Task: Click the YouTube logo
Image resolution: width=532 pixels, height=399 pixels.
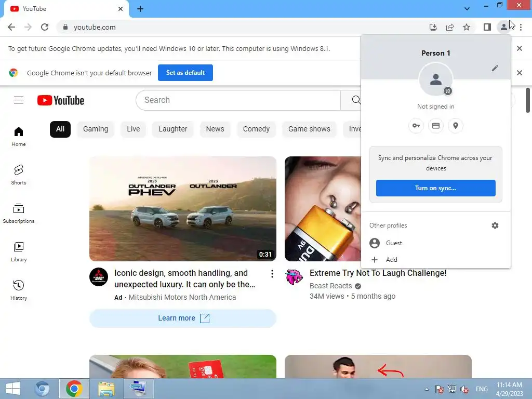Action: pos(61,100)
